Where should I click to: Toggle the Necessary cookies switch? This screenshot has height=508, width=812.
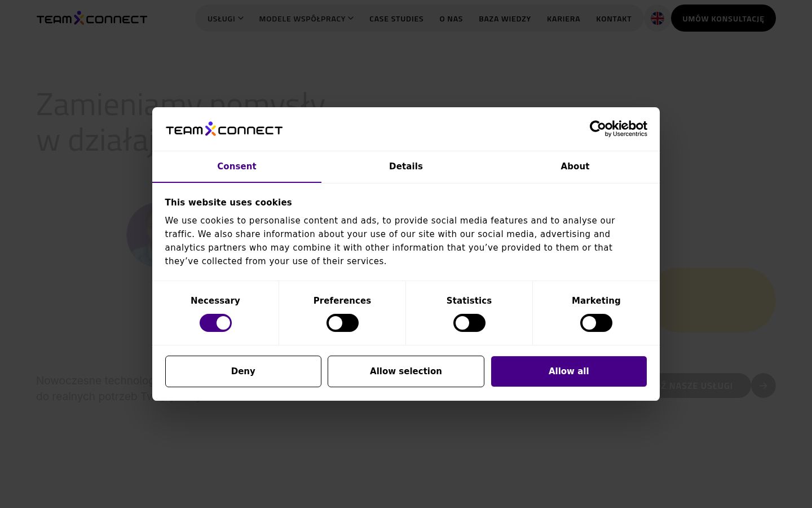point(215,323)
